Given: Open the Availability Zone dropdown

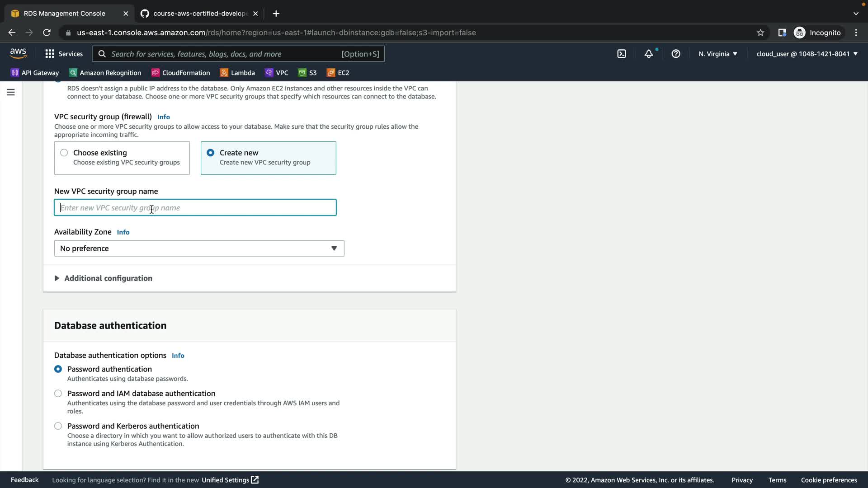Looking at the screenshot, I should [x=199, y=249].
